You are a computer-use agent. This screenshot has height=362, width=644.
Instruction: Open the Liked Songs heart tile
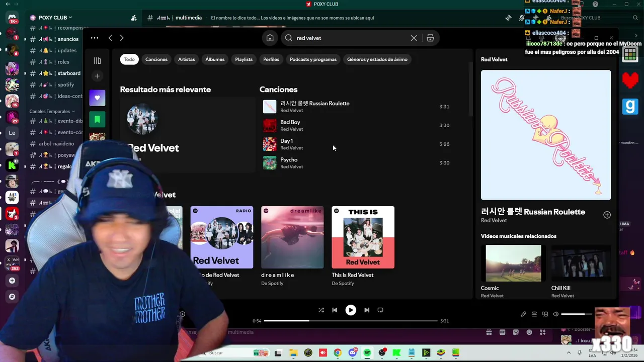97,98
